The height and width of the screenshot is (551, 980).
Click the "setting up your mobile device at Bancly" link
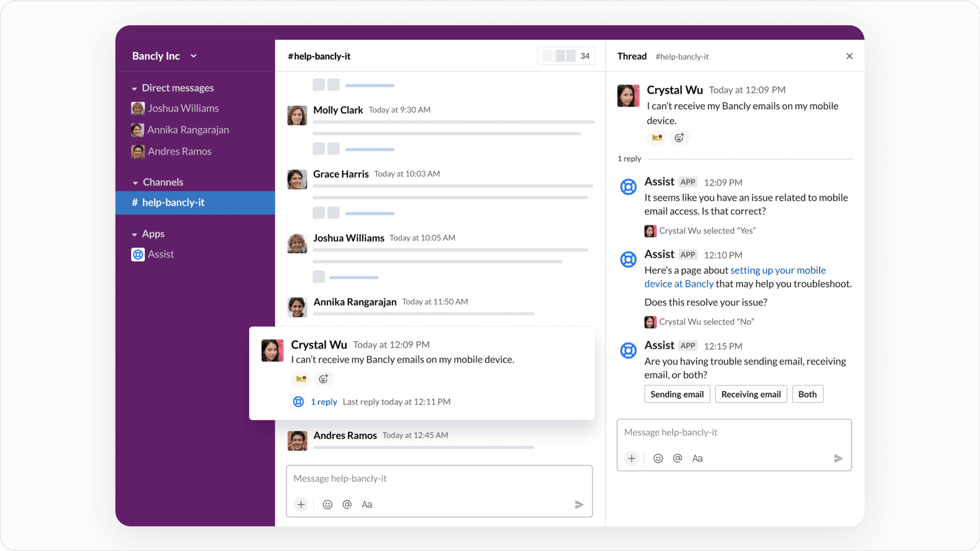[x=778, y=270]
